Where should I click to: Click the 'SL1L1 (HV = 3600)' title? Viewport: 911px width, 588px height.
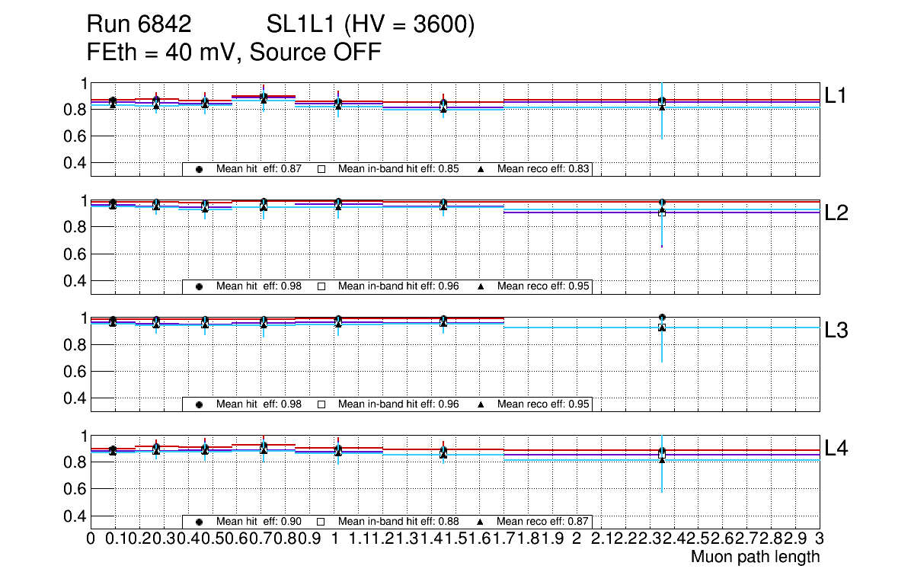tap(371, 25)
